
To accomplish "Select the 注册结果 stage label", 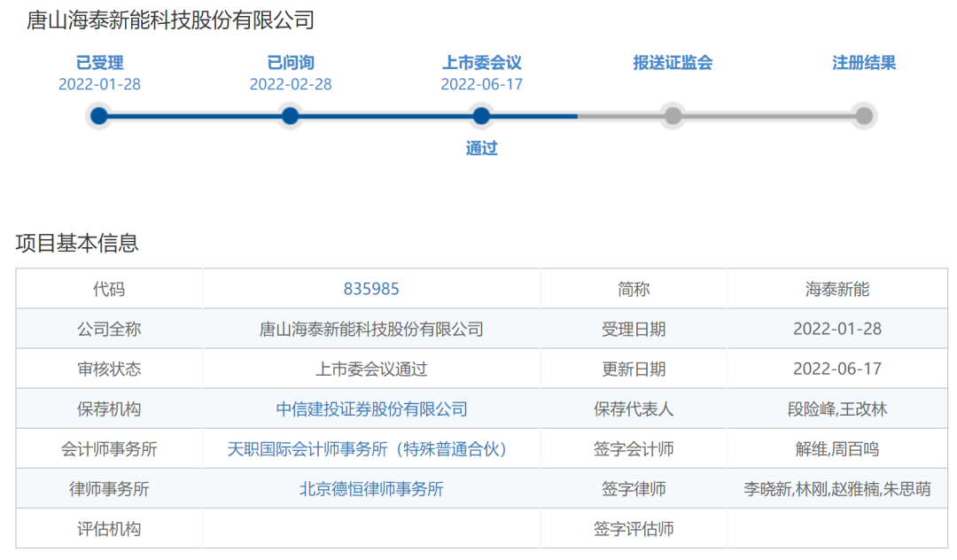I will pyautogui.click(x=864, y=63).
